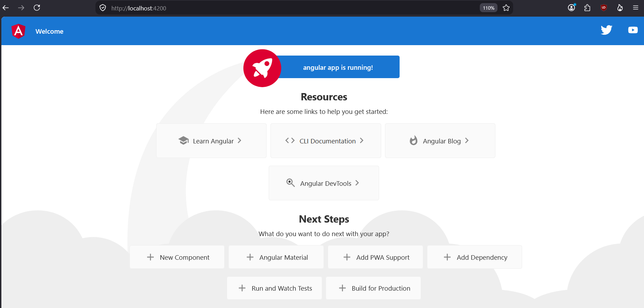Reload the page with the refresh icon
This screenshot has width=644, height=308.
pyautogui.click(x=37, y=8)
